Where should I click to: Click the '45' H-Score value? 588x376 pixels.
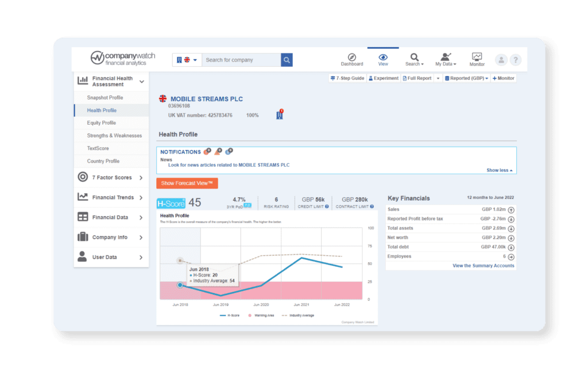[195, 203]
